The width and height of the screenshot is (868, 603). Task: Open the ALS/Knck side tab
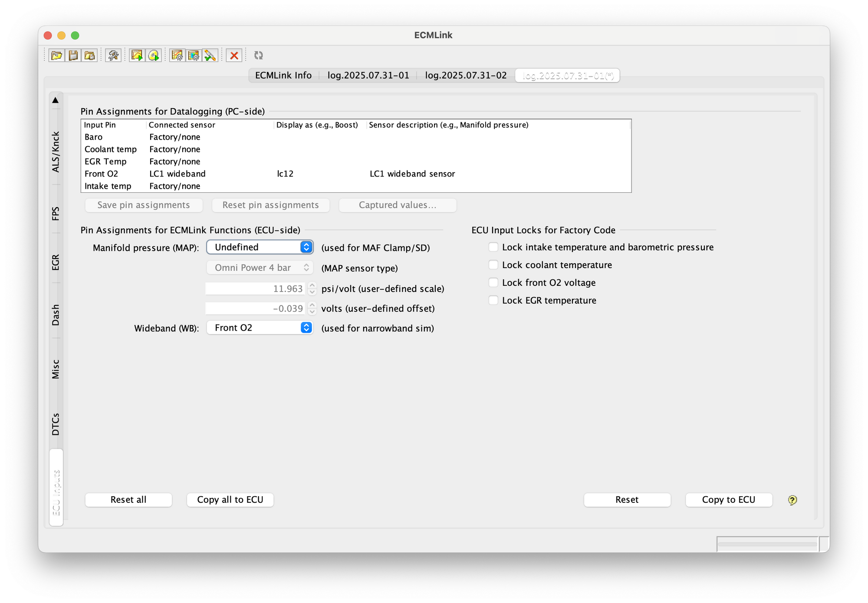click(x=56, y=152)
